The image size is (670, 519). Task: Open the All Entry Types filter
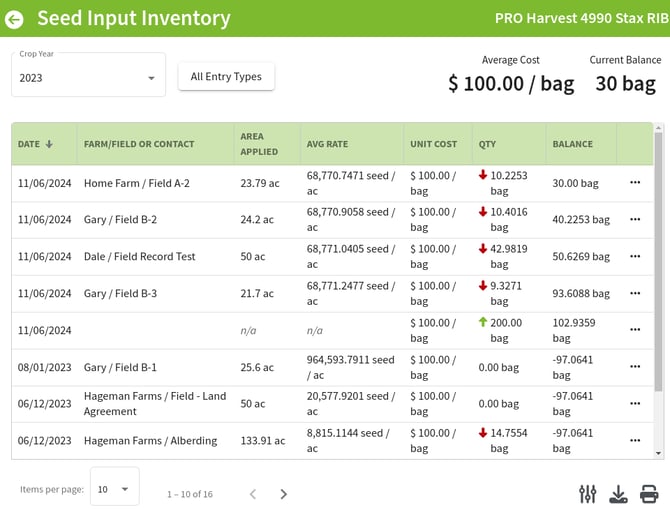point(226,76)
